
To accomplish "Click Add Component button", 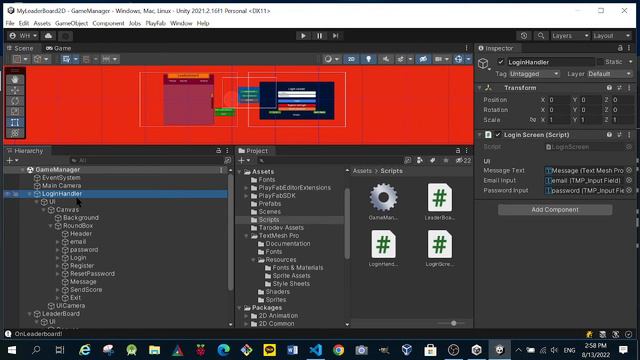I will click(555, 210).
